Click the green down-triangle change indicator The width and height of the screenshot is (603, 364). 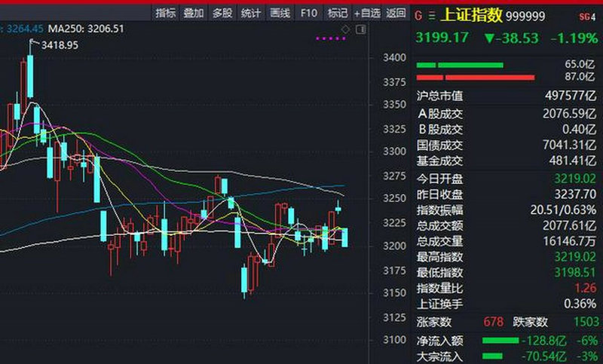point(489,35)
